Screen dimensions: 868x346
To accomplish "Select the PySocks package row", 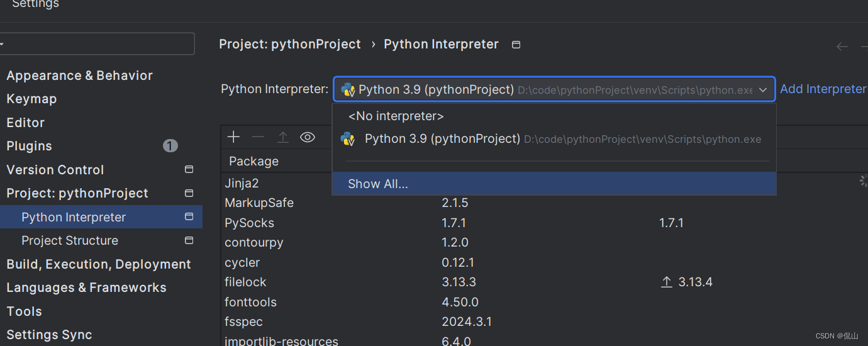I will (x=250, y=223).
